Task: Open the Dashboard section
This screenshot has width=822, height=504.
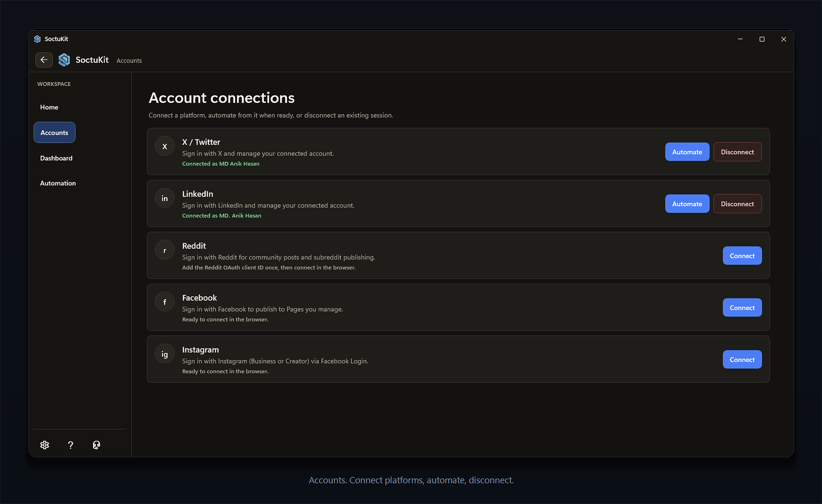Action: 56,158
